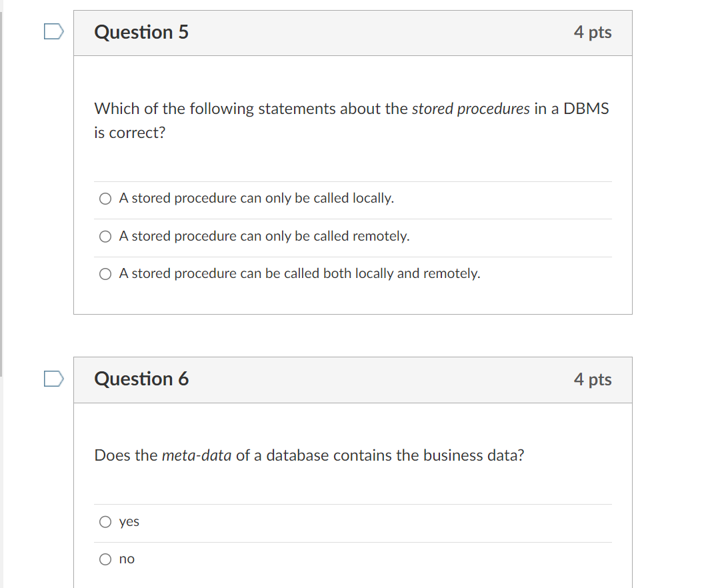Screen dimensions: 702x588
Task: Choose the 'no' radio button
Action: (105, 559)
